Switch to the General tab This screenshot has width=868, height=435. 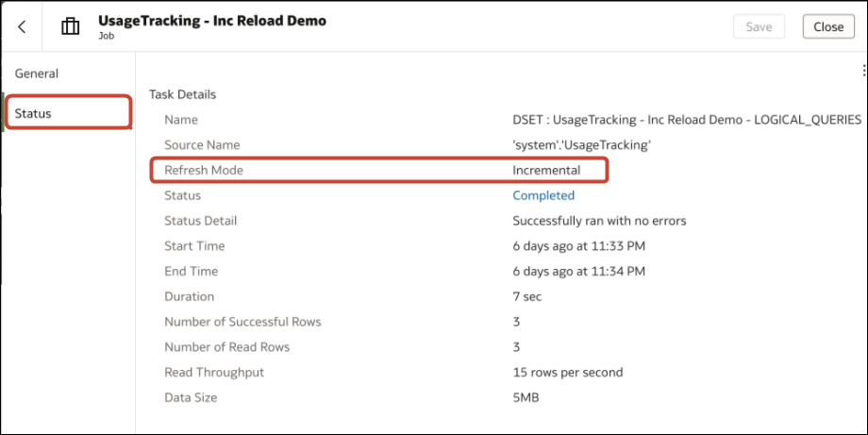tap(37, 74)
